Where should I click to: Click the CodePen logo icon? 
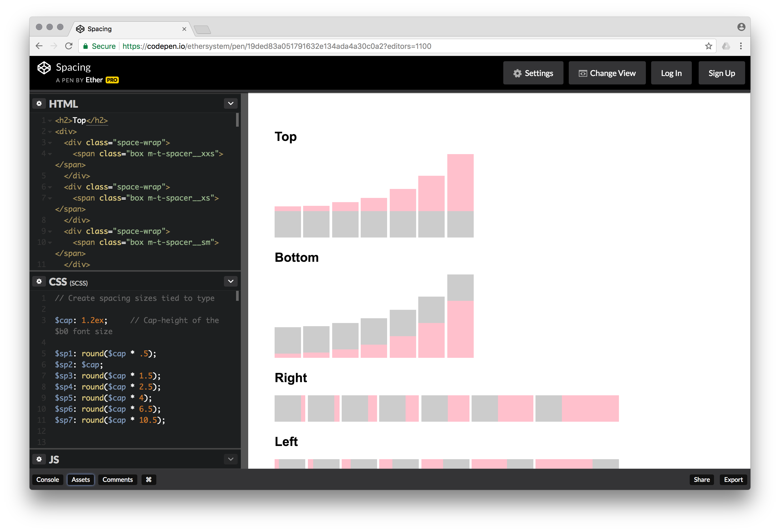pos(44,68)
